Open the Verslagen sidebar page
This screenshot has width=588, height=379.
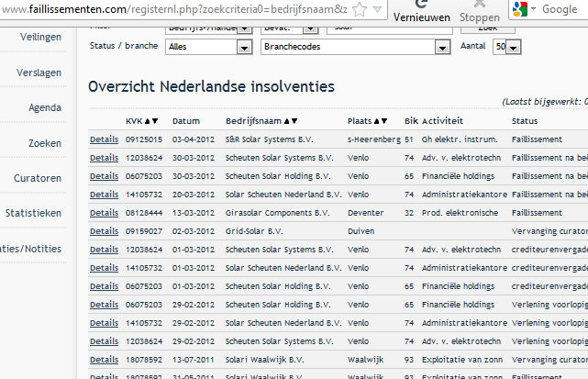click(39, 72)
